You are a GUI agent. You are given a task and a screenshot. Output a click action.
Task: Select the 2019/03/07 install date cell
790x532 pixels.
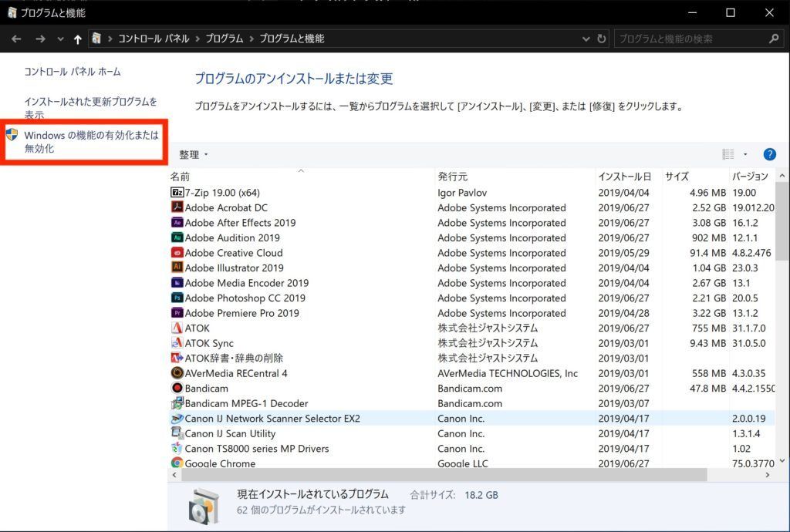pos(623,403)
